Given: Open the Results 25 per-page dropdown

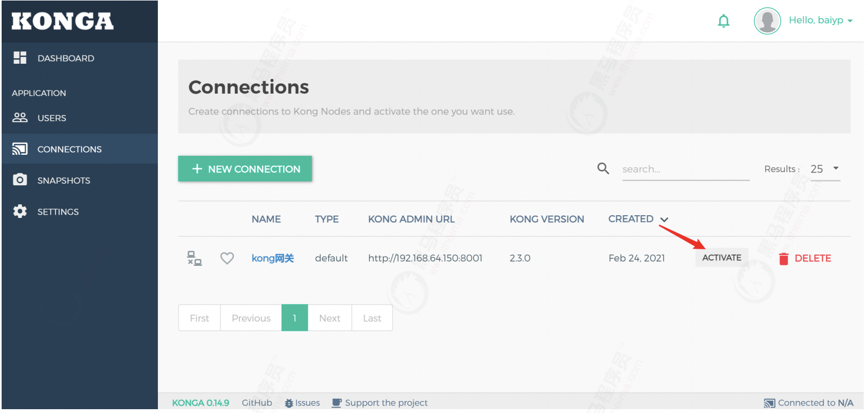Looking at the screenshot, I should [825, 169].
